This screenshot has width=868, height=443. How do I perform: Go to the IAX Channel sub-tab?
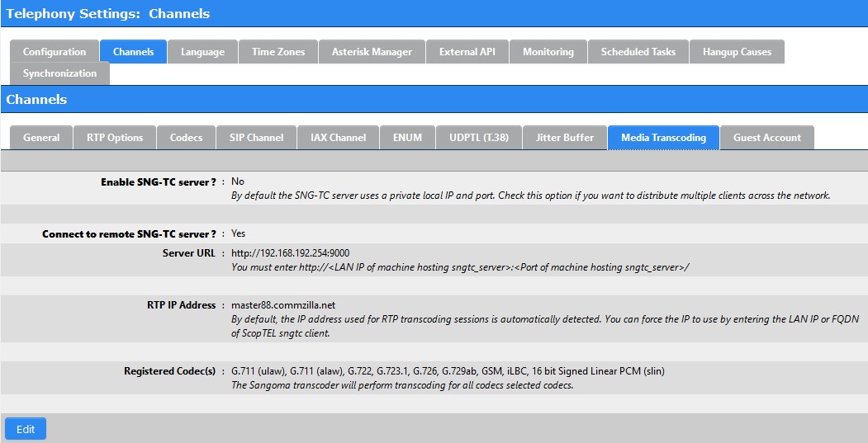click(339, 138)
